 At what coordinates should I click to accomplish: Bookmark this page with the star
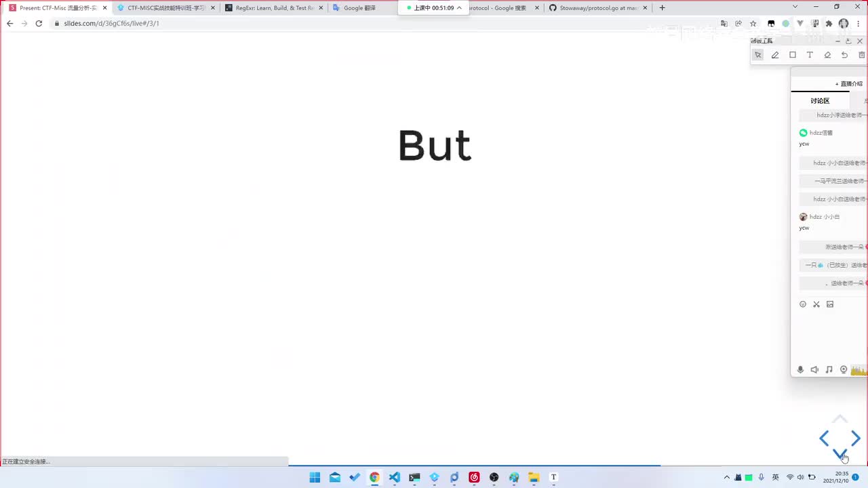pyautogui.click(x=753, y=23)
